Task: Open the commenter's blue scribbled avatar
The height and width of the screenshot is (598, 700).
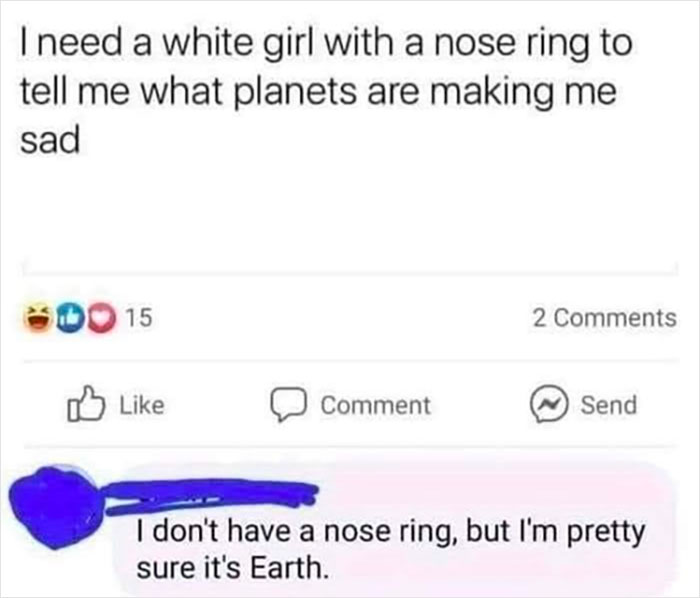Action: point(57,507)
